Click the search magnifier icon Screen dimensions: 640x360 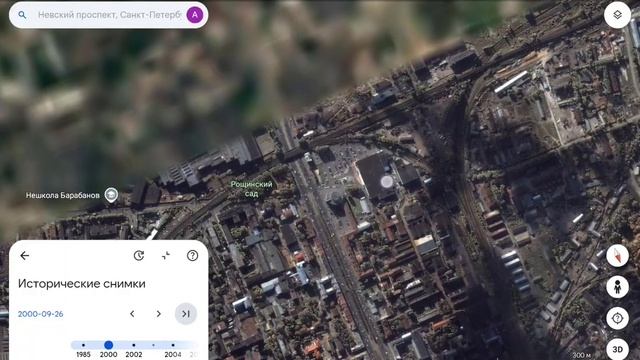click(22, 15)
